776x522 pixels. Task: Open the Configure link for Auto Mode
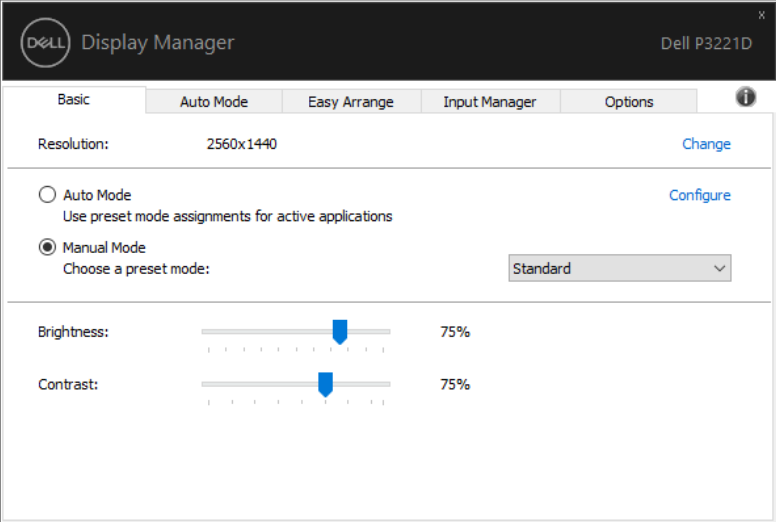700,195
